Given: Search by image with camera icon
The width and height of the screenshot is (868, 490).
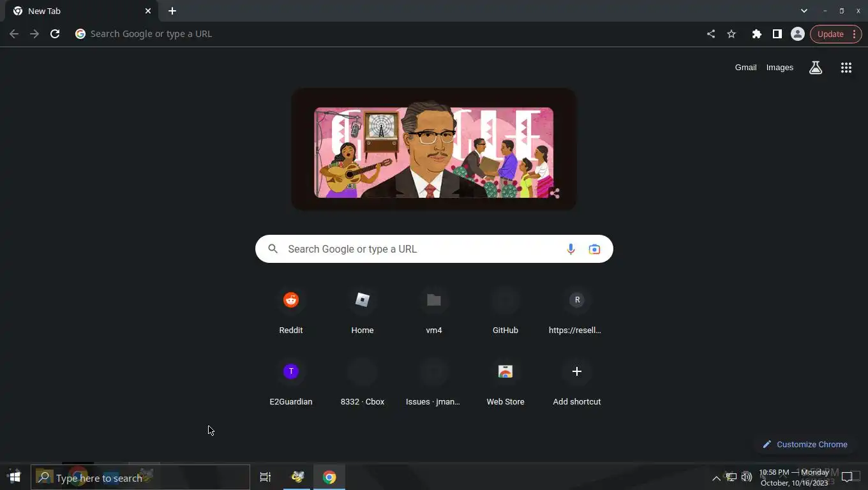Looking at the screenshot, I should 594,249.
